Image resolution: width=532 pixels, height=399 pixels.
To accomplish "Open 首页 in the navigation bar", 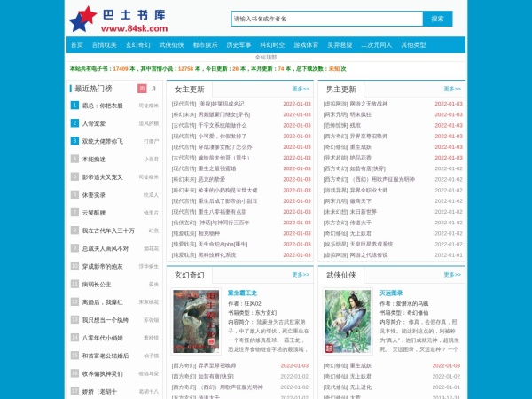I will click(x=76, y=44).
